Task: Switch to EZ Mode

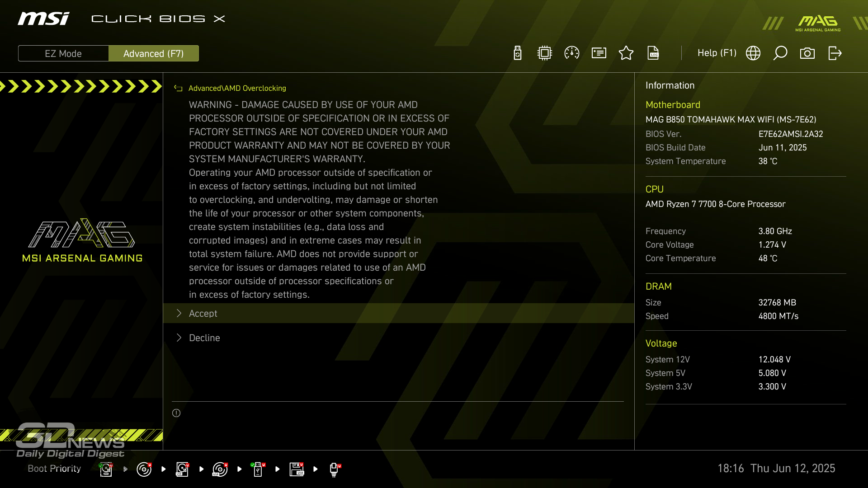Action: pos(63,53)
